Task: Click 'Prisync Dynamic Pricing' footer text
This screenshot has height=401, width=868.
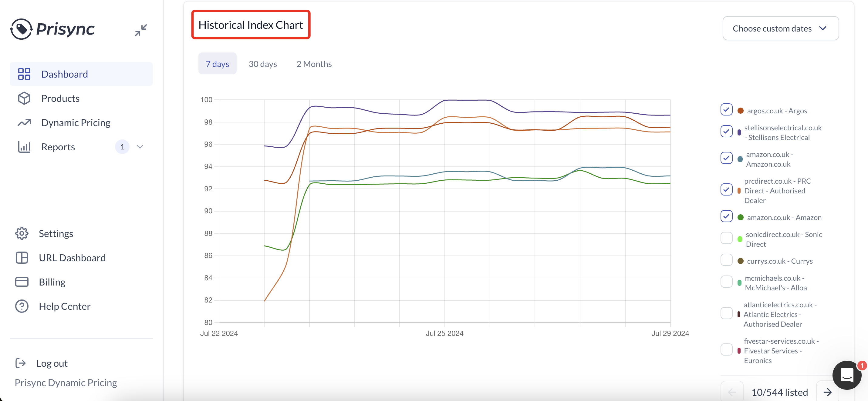Action: (66, 383)
